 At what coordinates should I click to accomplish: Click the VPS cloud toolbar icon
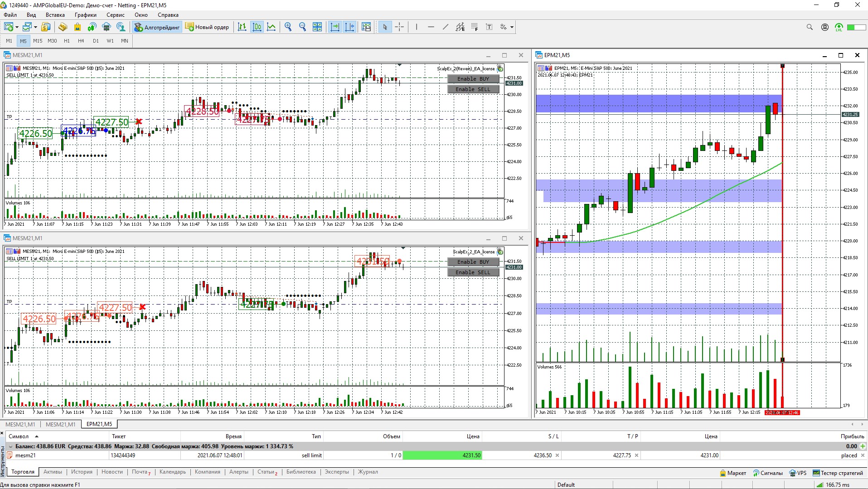pos(107,27)
